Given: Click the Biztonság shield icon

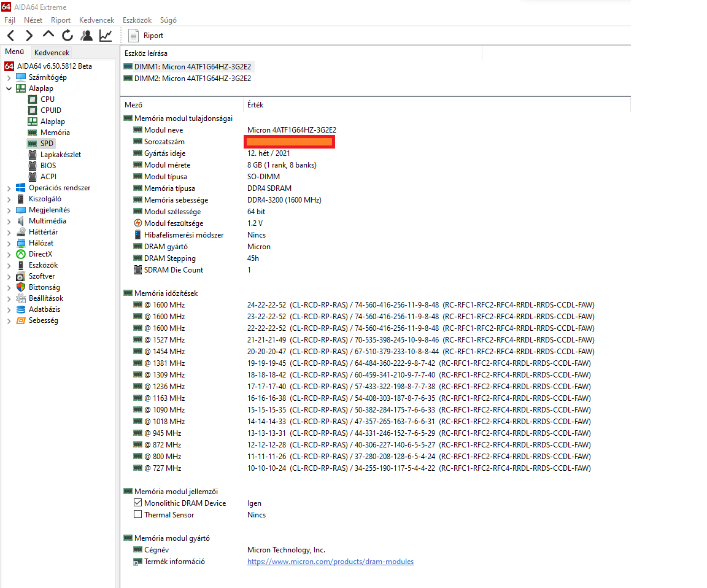Looking at the screenshot, I should (21, 287).
